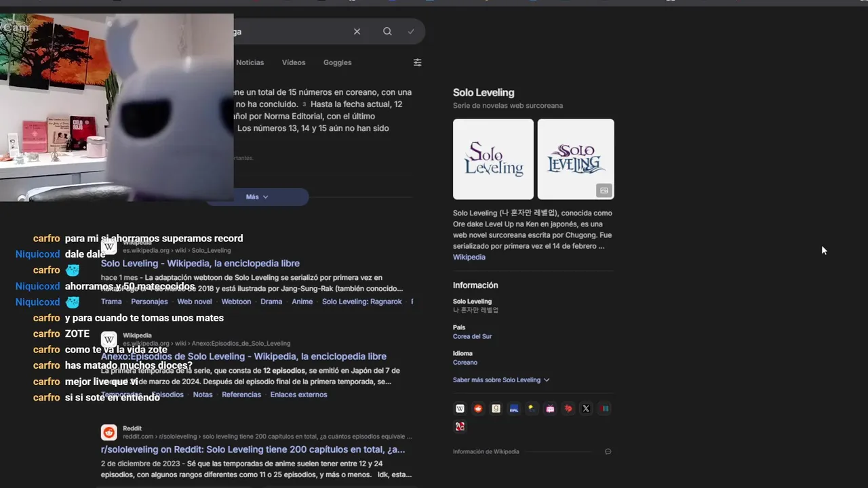Expand 'Saber más sobre Solo Leveling'
Viewport: 868px width, 488px height.
(x=501, y=380)
